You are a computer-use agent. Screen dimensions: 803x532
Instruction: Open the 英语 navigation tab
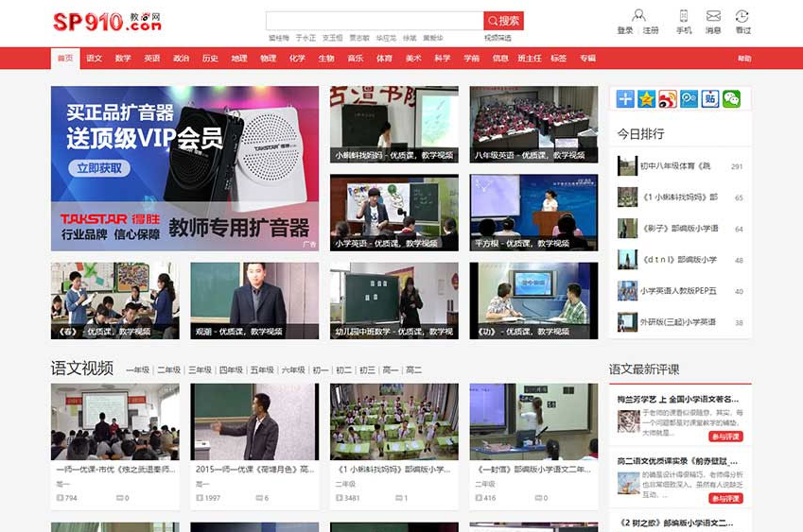pyautogui.click(x=152, y=59)
